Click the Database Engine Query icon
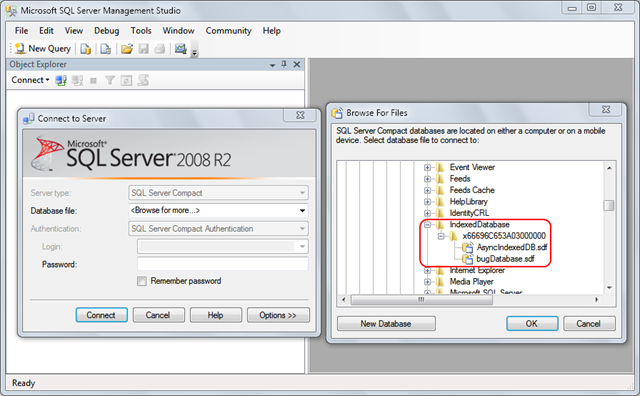This screenshot has height=396, width=640. [x=85, y=49]
